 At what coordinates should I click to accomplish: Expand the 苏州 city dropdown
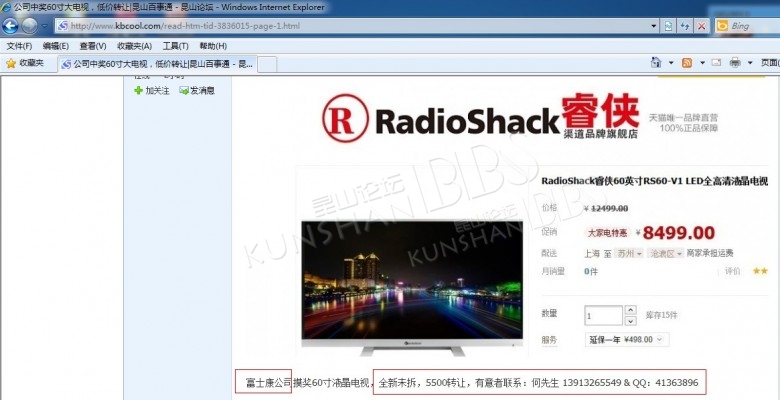coord(630,253)
